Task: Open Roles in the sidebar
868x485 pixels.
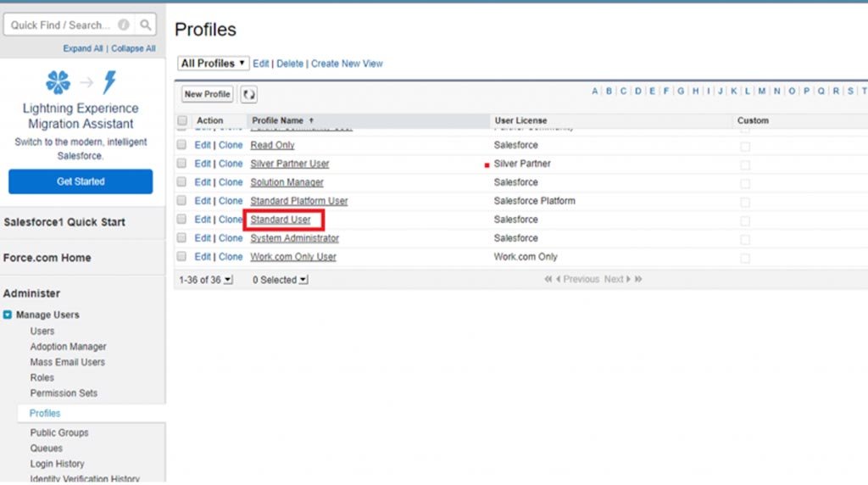Action: (x=42, y=377)
